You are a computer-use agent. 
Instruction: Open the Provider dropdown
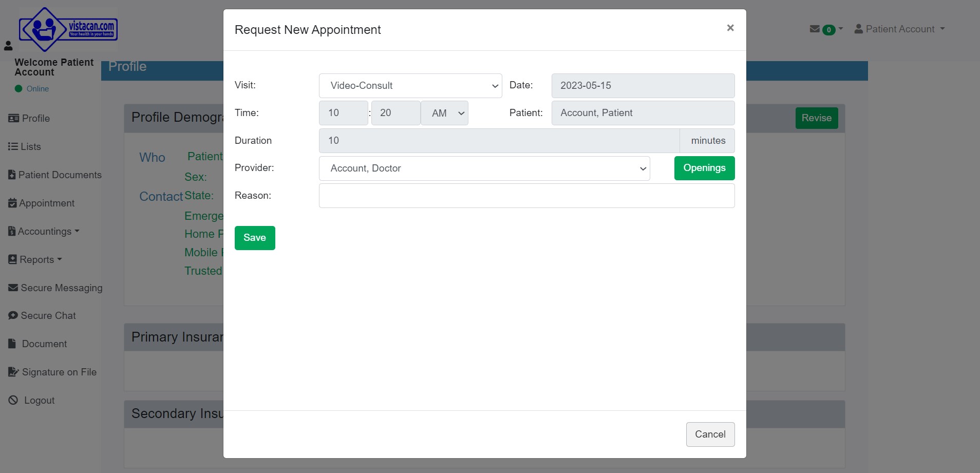pyautogui.click(x=484, y=168)
